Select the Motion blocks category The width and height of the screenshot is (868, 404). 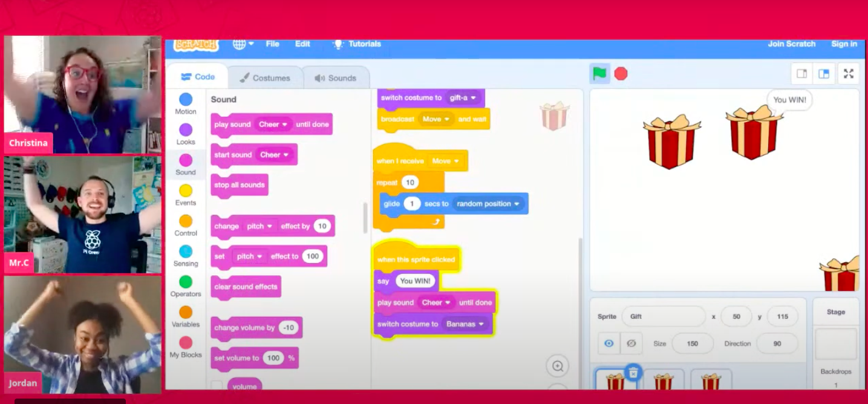pyautogui.click(x=186, y=103)
